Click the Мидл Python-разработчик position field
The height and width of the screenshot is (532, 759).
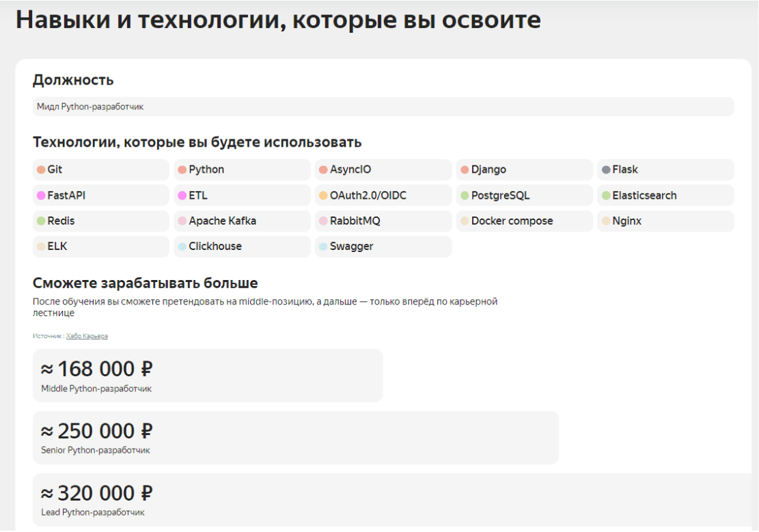pos(383,107)
